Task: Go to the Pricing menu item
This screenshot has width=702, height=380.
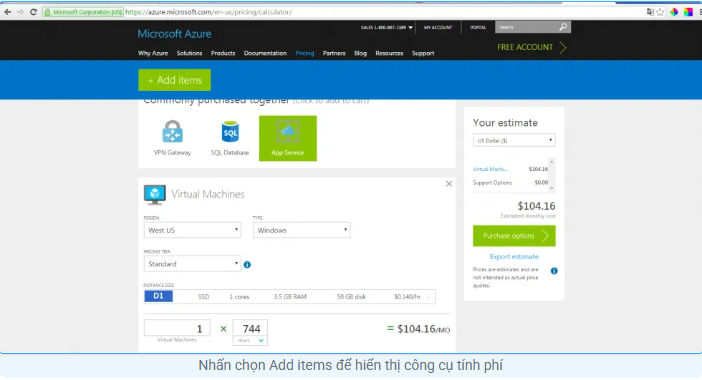Action: click(304, 53)
